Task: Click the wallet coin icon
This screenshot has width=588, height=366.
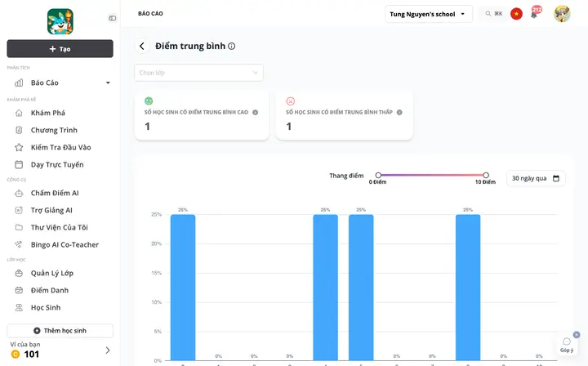Action: click(16, 354)
